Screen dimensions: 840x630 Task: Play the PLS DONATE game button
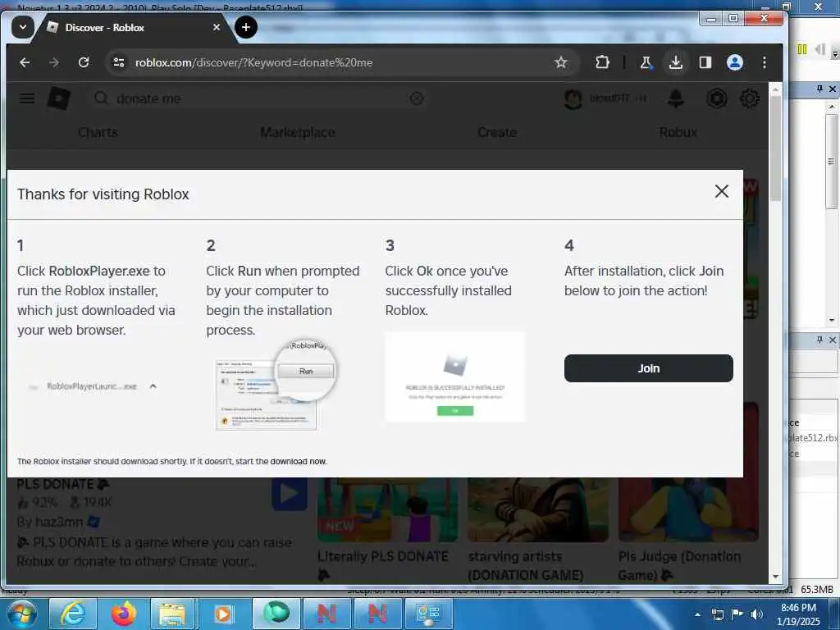coord(290,493)
